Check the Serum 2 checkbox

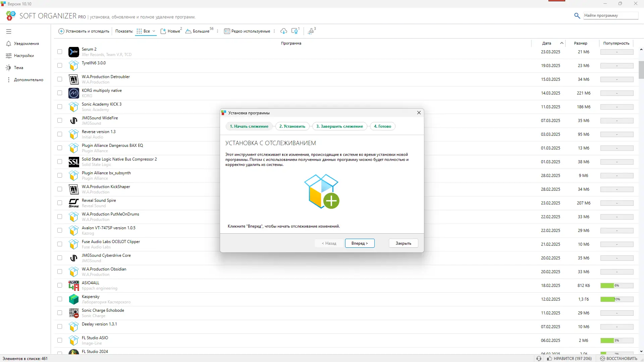60,52
